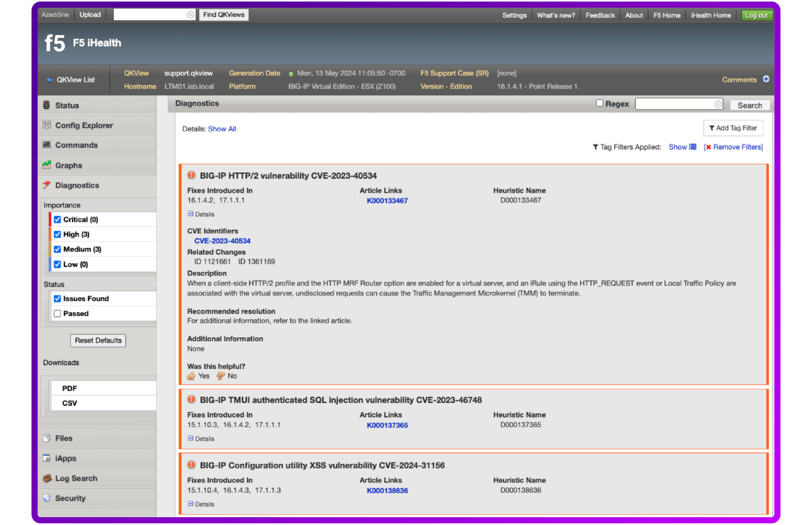The width and height of the screenshot is (812, 525).
Task: Click the Security shield icon
Action: (47, 498)
